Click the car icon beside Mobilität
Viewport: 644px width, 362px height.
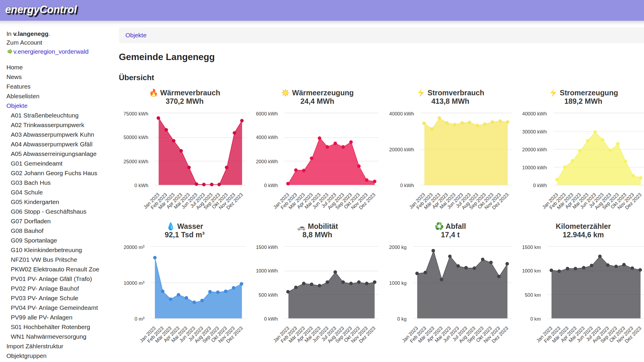[301, 227]
